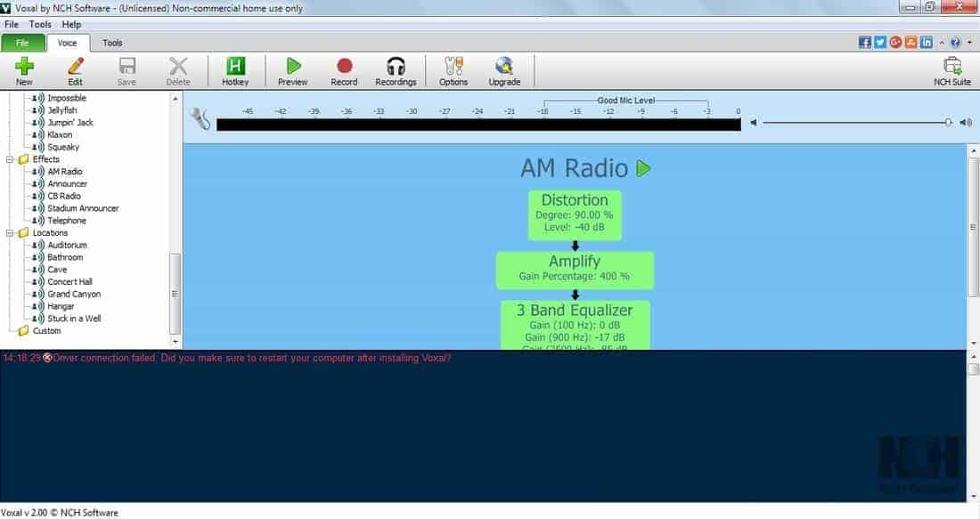Click the Upgrade toolbar icon

503,70
